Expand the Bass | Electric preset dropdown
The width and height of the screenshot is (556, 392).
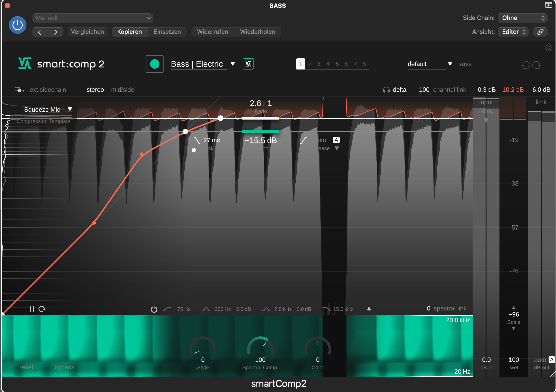(x=233, y=64)
